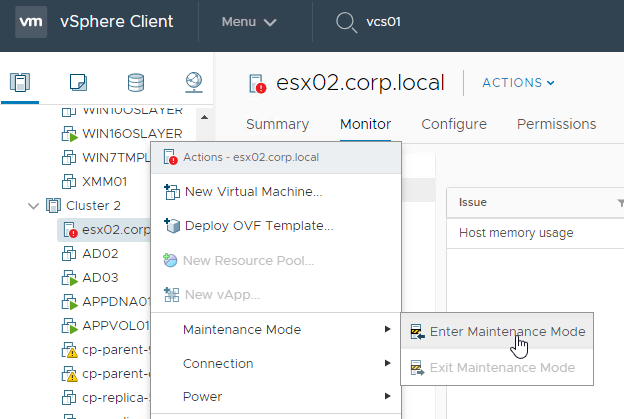
Task: Open the Storage view database icon
Action: (136, 82)
